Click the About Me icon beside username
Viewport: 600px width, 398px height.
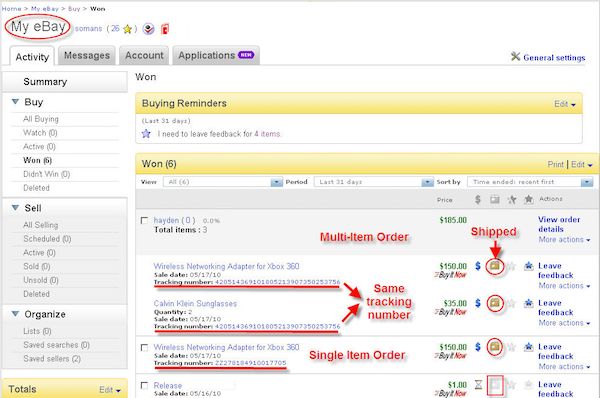pos(148,29)
